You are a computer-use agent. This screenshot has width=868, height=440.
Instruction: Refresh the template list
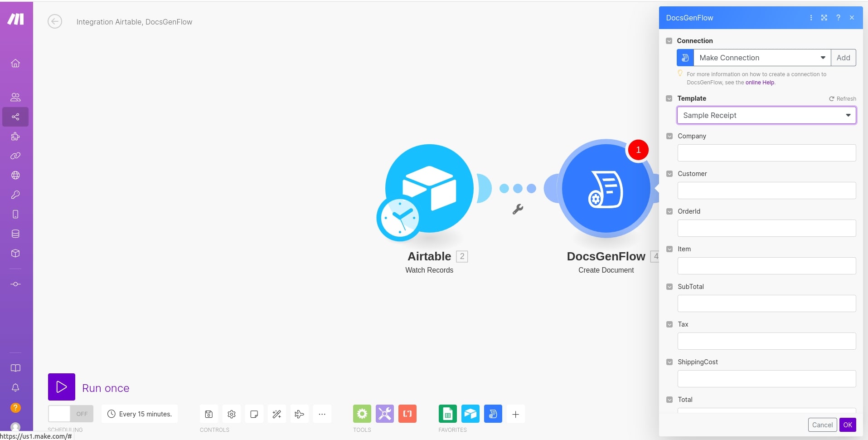click(843, 99)
